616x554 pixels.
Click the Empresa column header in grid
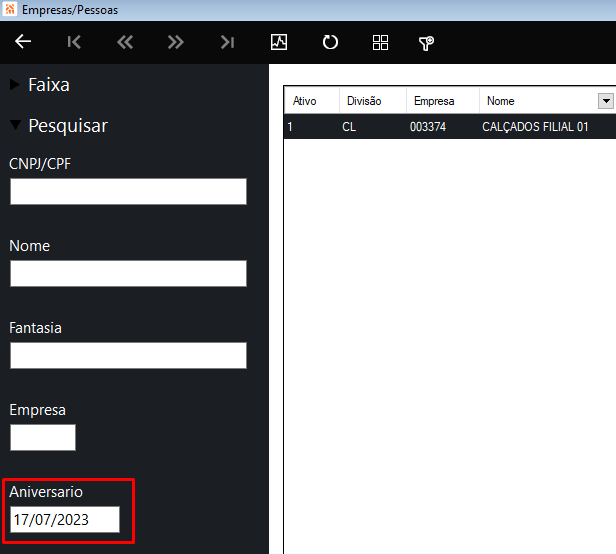coord(443,101)
